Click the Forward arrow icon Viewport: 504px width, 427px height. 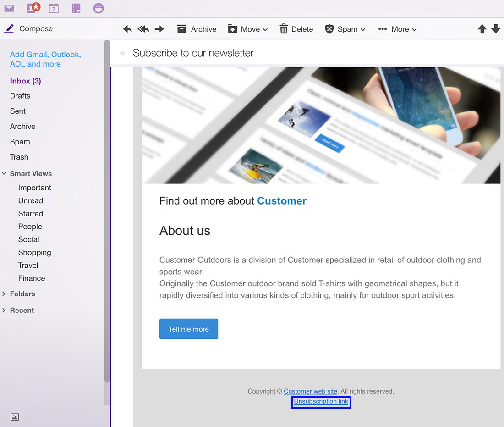tap(159, 29)
